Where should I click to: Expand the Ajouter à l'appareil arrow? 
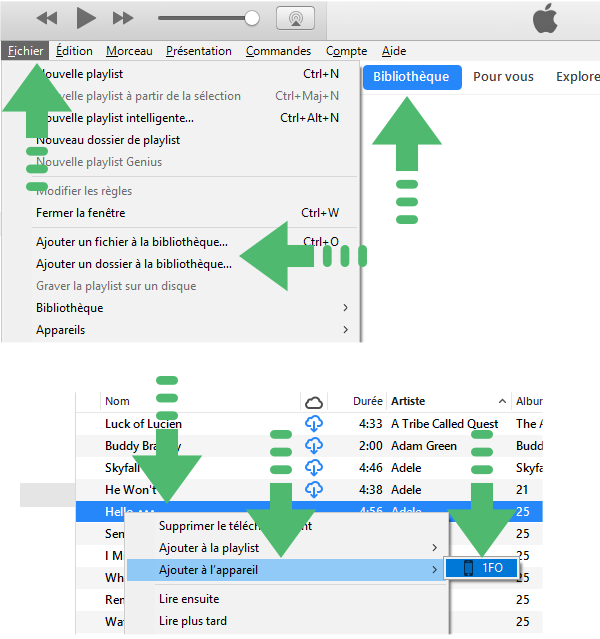[435, 570]
